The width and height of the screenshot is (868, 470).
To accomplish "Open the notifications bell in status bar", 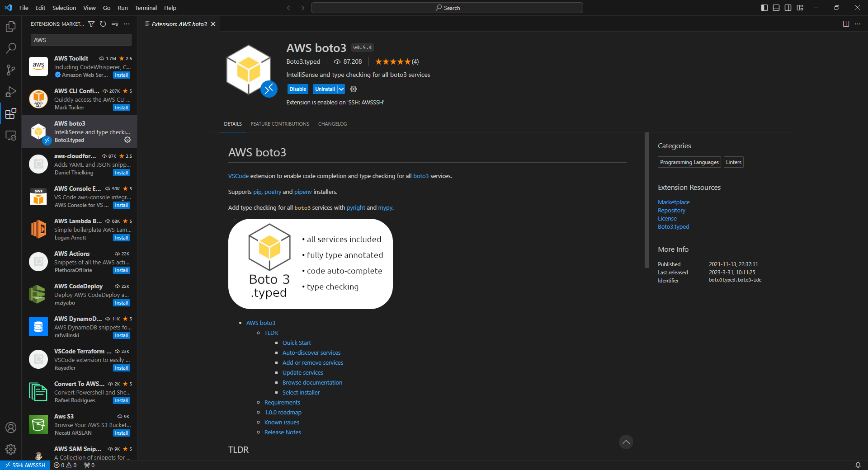I will (858, 465).
